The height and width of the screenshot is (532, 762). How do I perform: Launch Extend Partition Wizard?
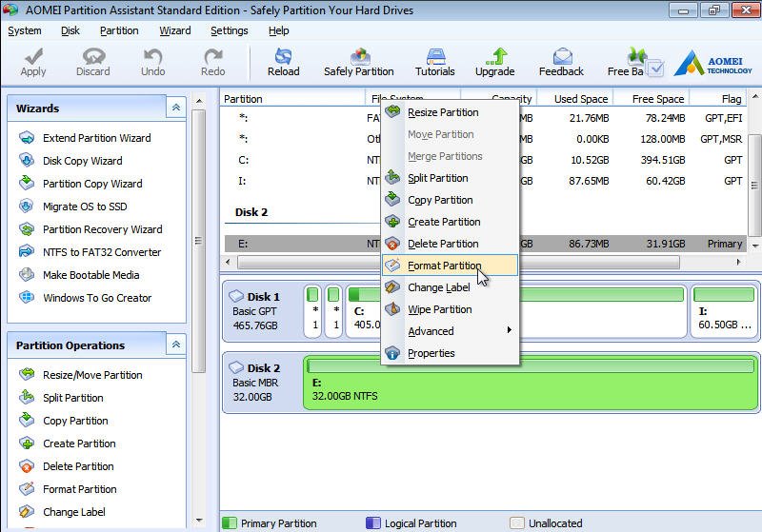coord(97,138)
